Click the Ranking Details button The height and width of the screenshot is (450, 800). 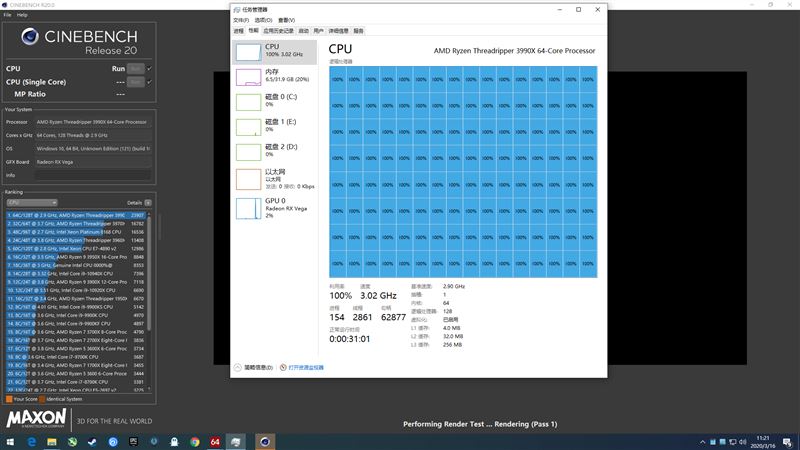[x=148, y=203]
